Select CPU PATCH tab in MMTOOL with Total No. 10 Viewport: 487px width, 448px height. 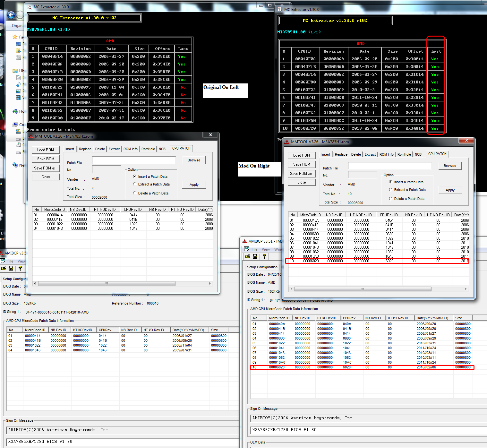437,154
